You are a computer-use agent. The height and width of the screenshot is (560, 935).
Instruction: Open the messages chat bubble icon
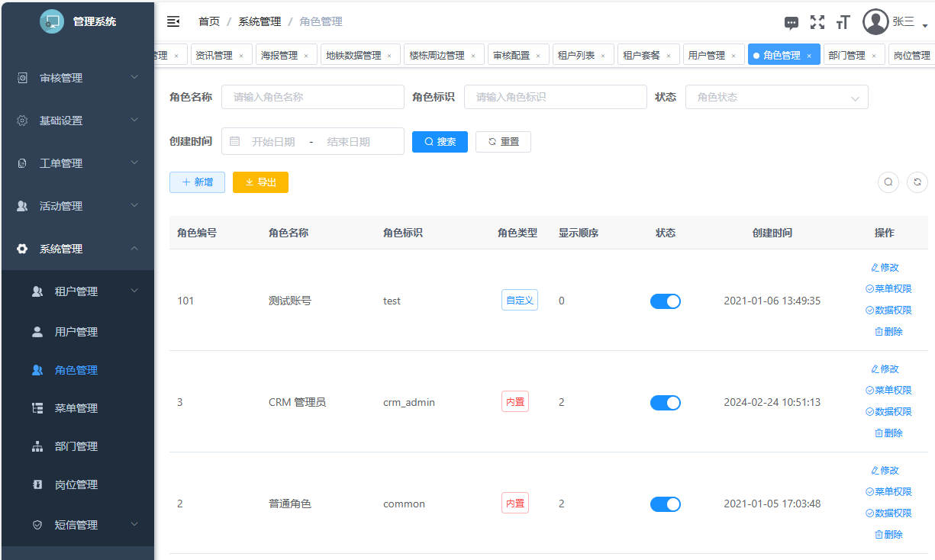(792, 23)
